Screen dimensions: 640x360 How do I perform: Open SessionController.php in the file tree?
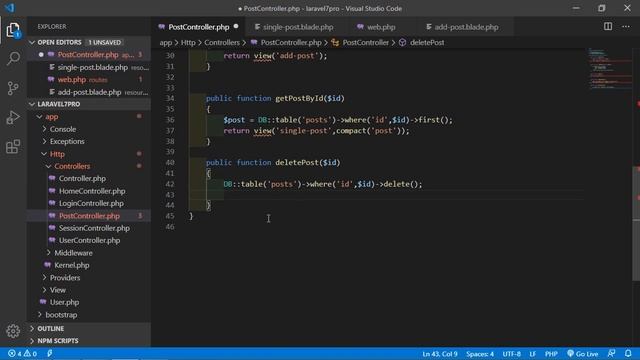tap(89, 228)
